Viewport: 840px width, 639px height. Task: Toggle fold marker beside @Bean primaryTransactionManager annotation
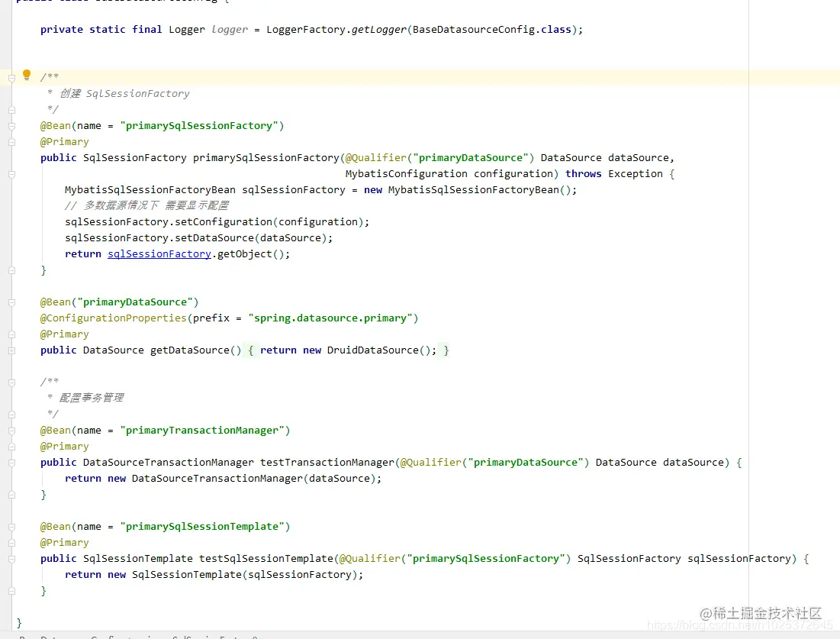11,431
